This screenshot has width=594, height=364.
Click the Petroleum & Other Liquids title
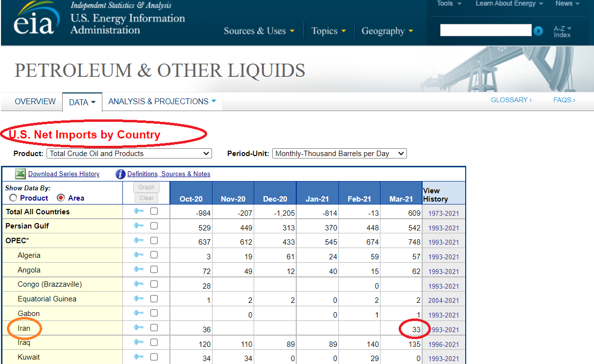click(x=160, y=70)
